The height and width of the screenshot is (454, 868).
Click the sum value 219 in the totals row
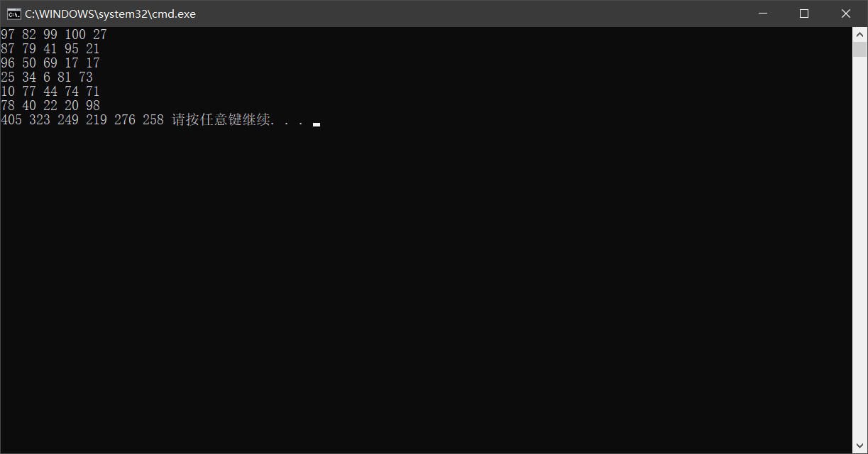pos(97,120)
